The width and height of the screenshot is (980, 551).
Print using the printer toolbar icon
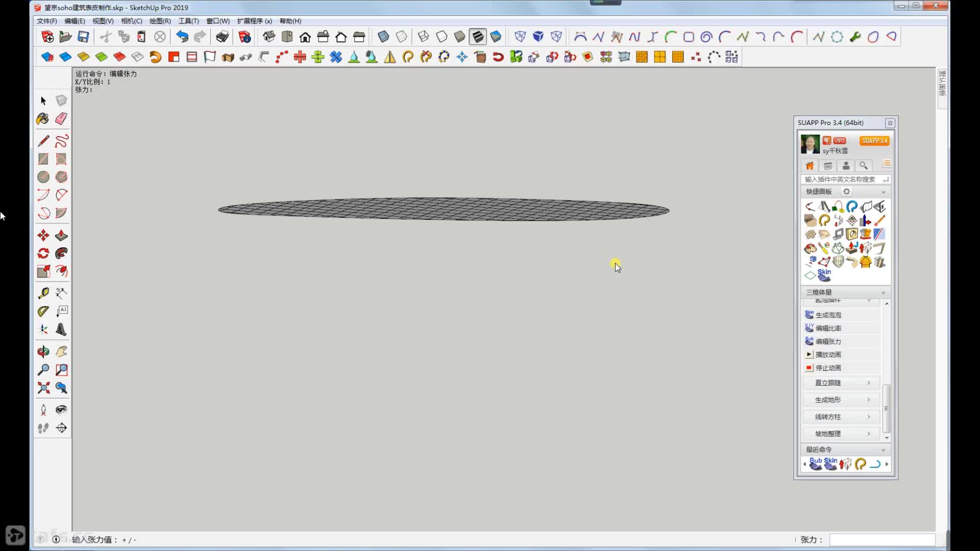click(x=223, y=37)
